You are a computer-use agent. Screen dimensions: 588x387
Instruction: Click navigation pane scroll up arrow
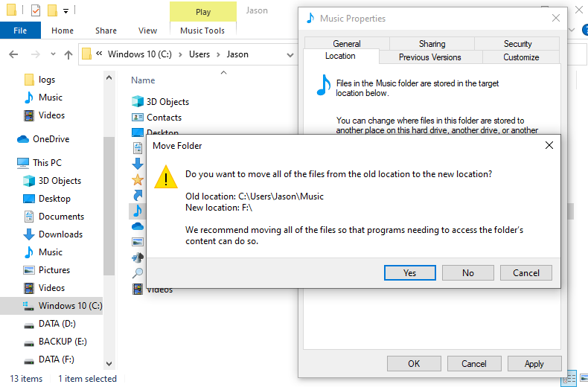point(109,77)
